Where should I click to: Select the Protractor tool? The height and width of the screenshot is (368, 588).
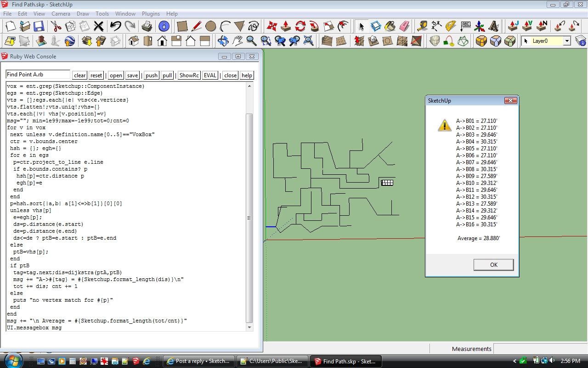pyautogui.click(x=451, y=26)
